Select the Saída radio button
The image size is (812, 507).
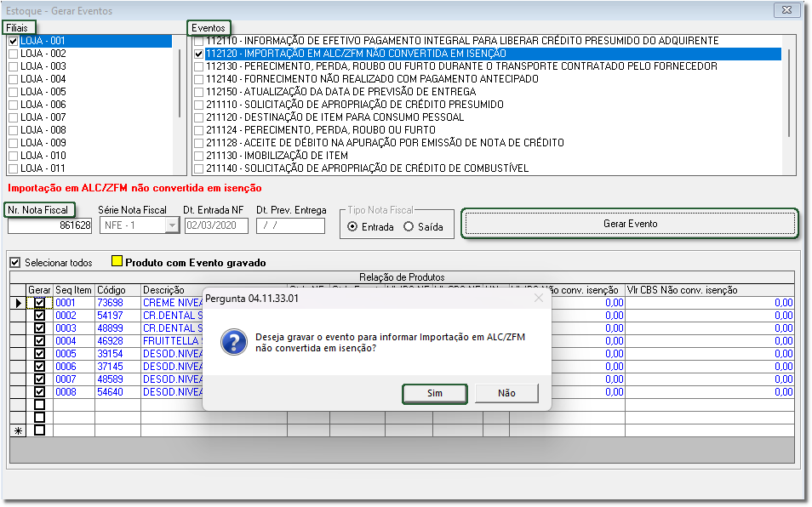coord(409,226)
